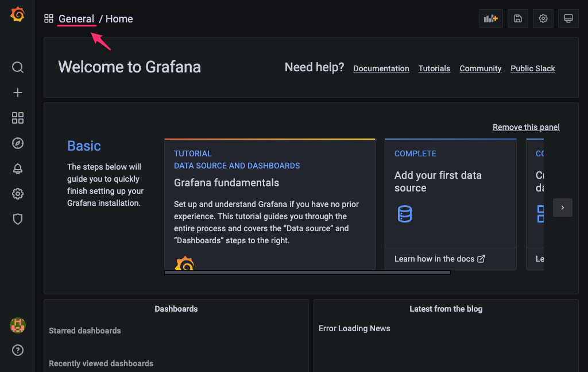Click the Welcome to Grafana heading
Viewport: 588px width, 372px height.
tap(129, 67)
